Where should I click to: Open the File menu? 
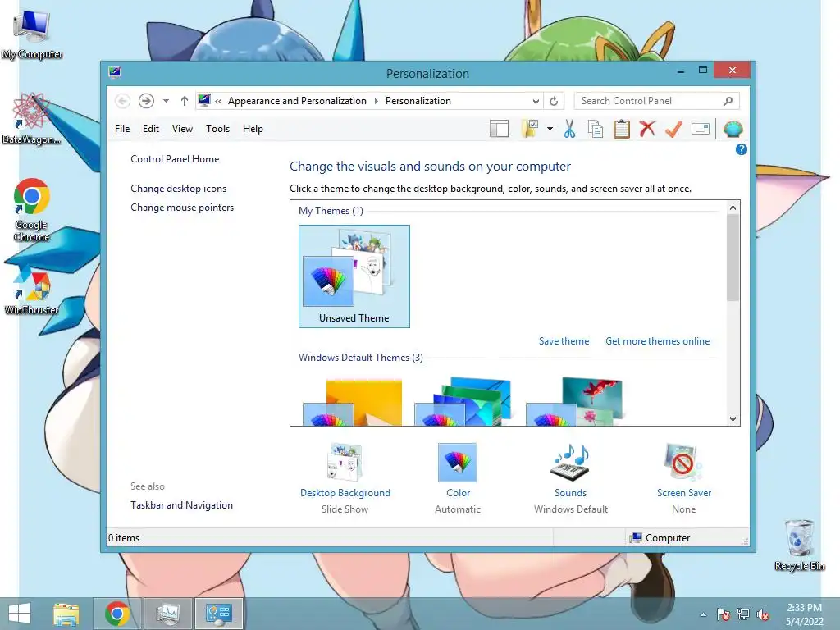point(122,129)
